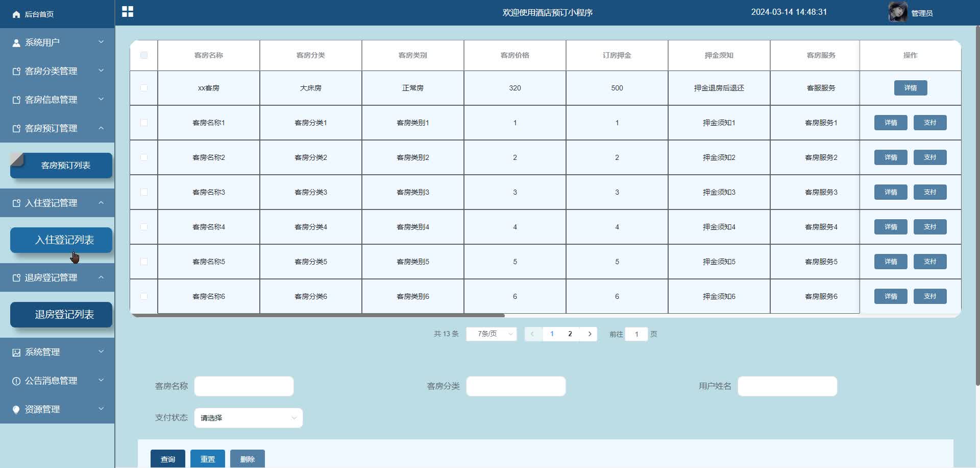Click the 删除 delete button
980x468 pixels.
coord(248,459)
